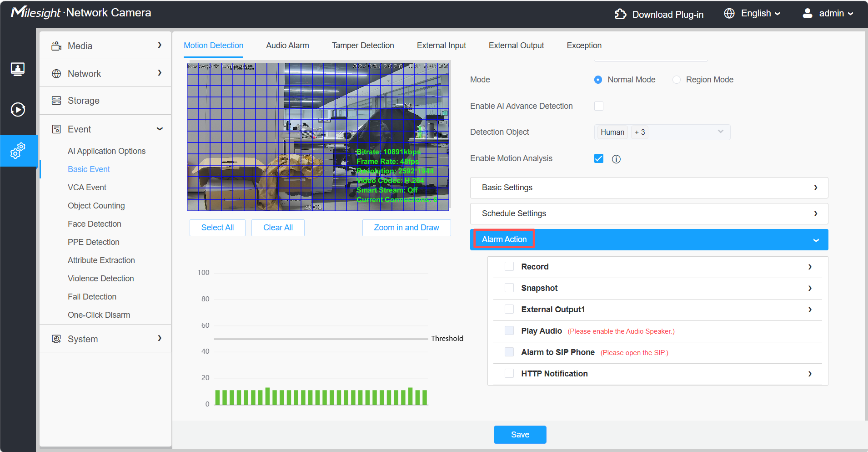Viewport: 868px width, 452px height.
Task: Expand the HTTP Notification row chevron
Action: [x=810, y=374]
